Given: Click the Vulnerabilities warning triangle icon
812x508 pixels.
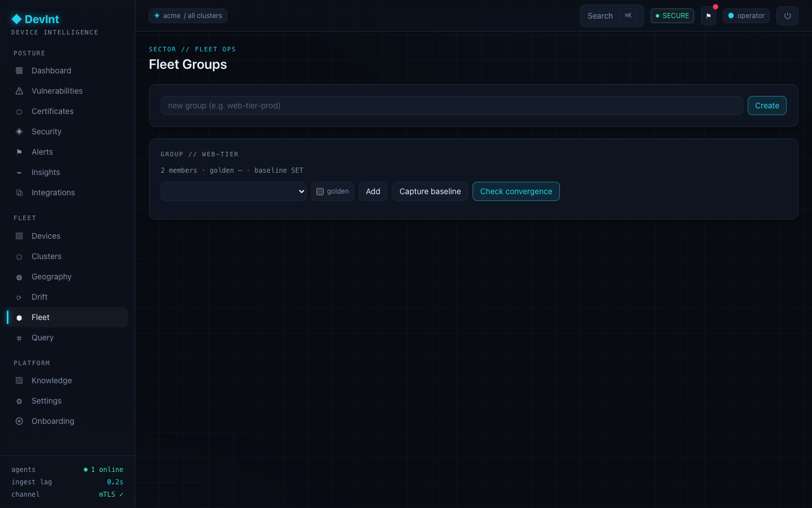Looking at the screenshot, I should [x=19, y=91].
